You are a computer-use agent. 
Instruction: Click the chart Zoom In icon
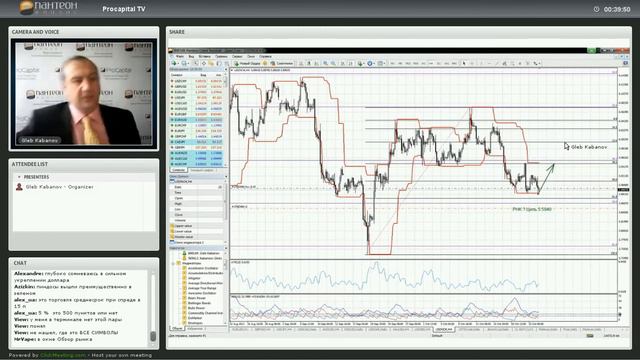[x=325, y=63]
